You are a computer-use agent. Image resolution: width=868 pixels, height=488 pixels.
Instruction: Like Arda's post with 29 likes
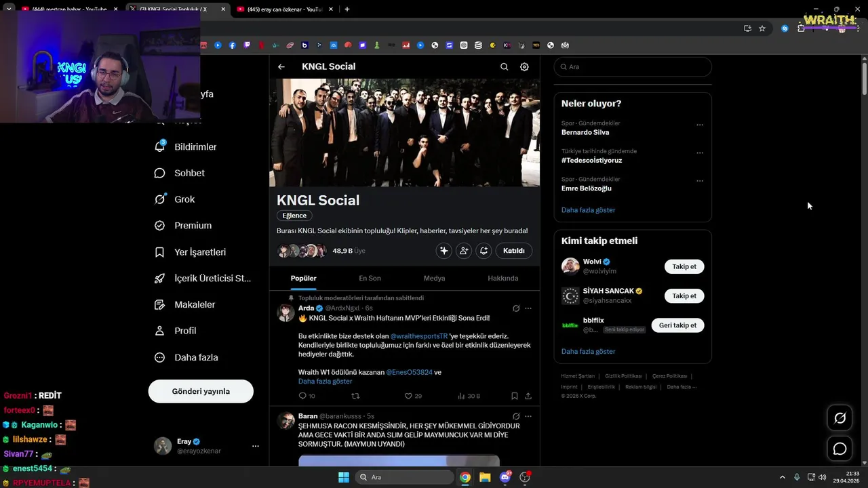[x=413, y=396]
